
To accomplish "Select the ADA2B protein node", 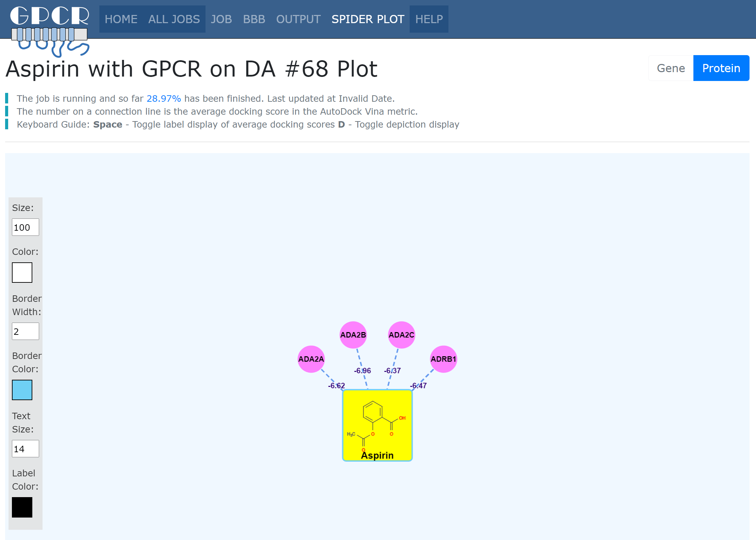I will (353, 335).
